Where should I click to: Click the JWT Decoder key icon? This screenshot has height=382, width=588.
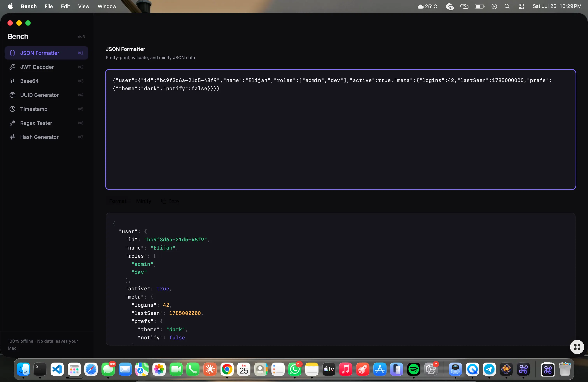tap(12, 67)
